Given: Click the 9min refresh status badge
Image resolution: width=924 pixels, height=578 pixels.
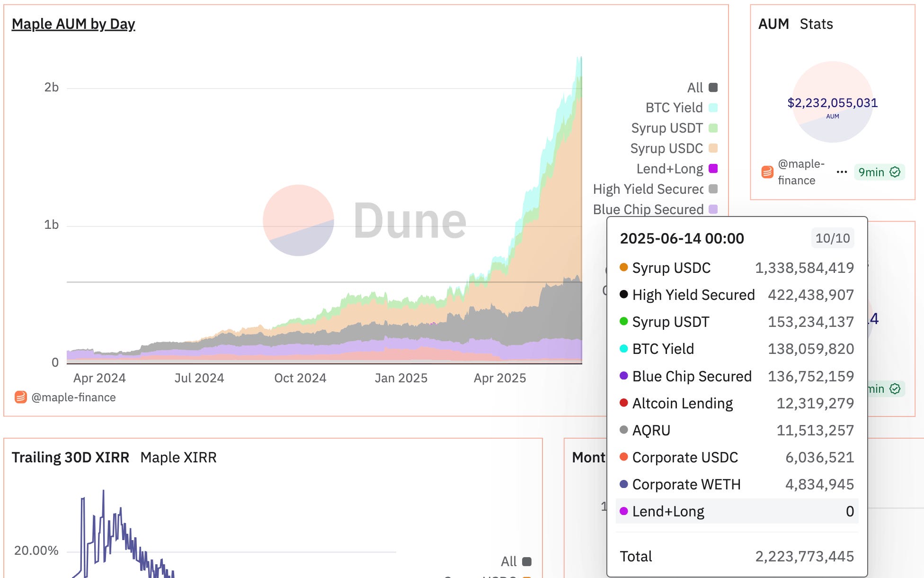Looking at the screenshot, I should (x=879, y=172).
